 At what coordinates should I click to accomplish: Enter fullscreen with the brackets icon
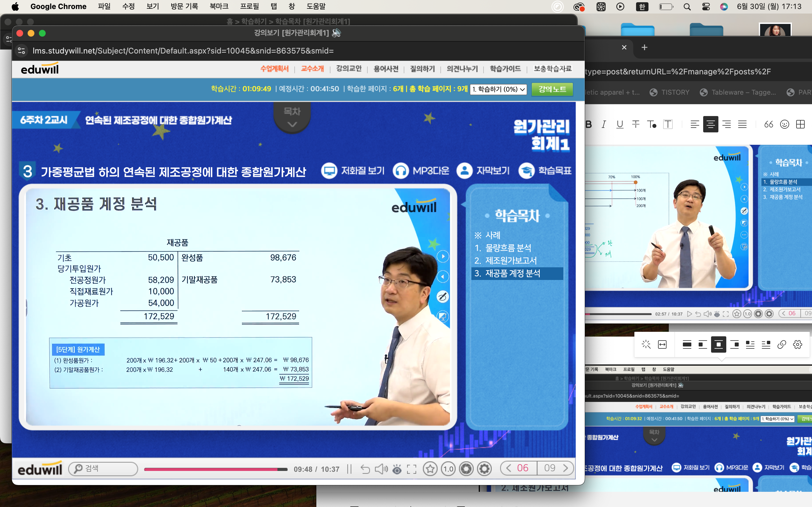tap(411, 469)
